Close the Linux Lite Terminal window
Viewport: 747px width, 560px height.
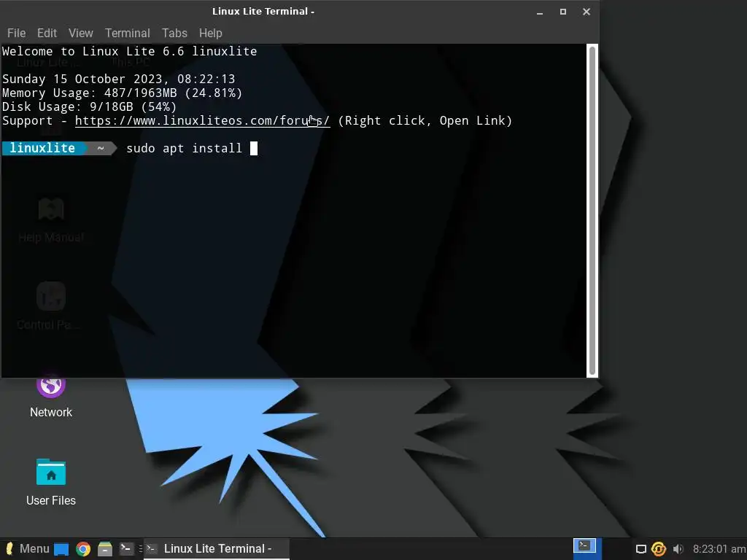point(587,12)
